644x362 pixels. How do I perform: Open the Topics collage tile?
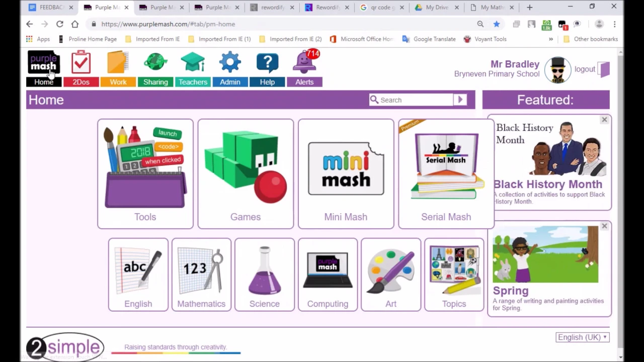454,275
